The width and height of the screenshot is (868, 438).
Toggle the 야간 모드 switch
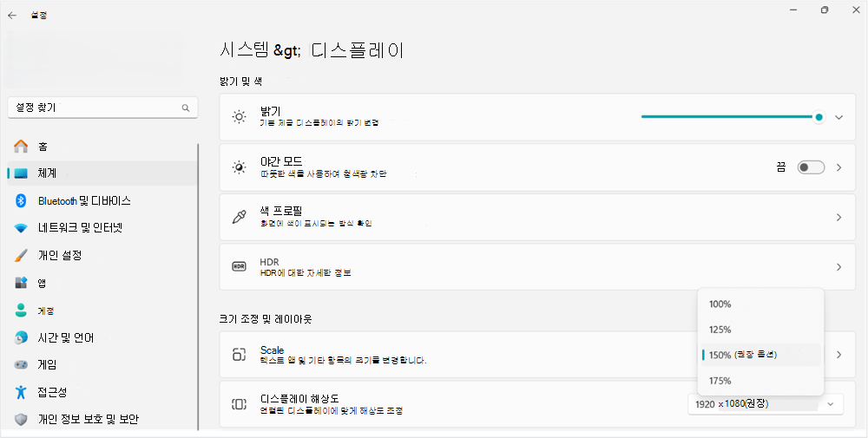tap(811, 167)
